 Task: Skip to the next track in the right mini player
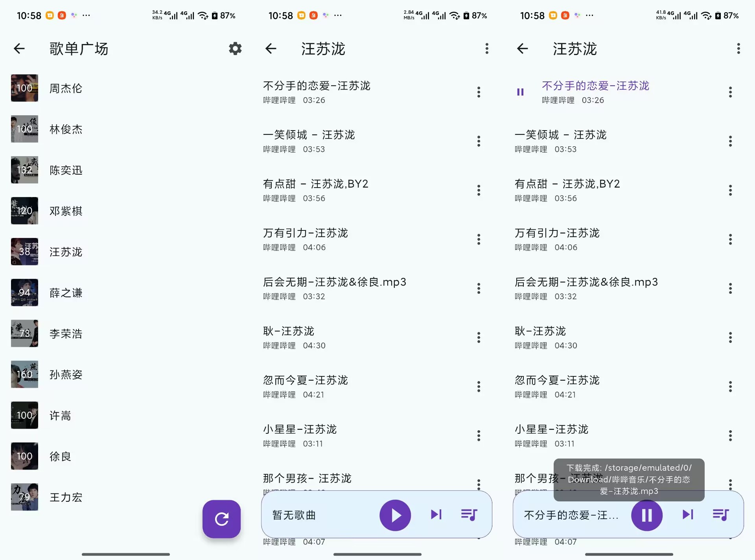[x=687, y=515]
